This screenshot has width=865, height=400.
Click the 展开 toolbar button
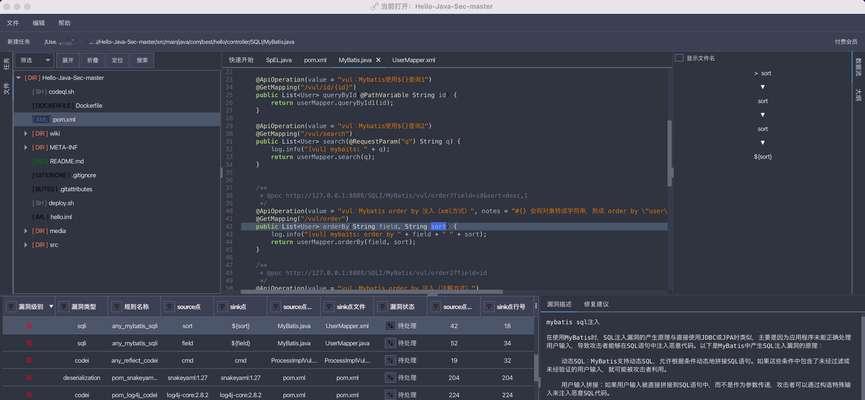pos(67,60)
